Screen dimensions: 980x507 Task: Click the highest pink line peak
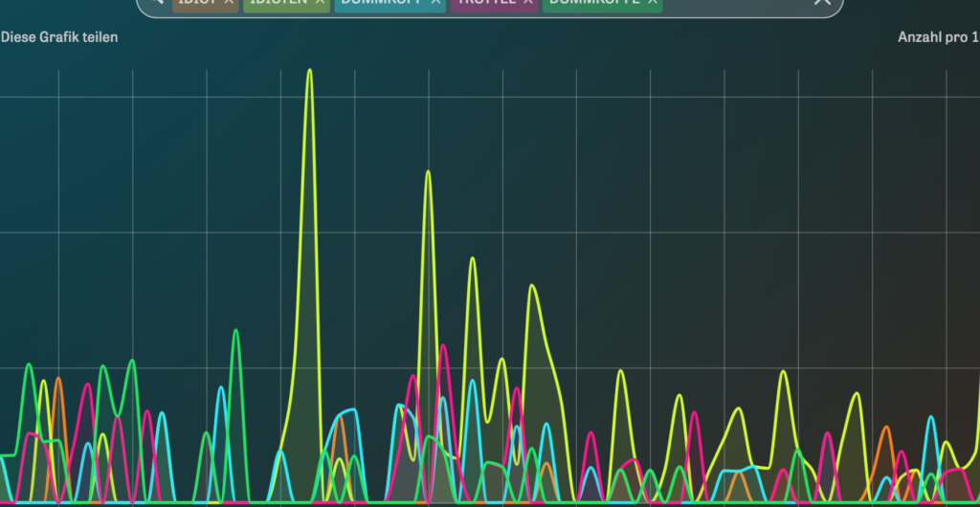(x=443, y=346)
